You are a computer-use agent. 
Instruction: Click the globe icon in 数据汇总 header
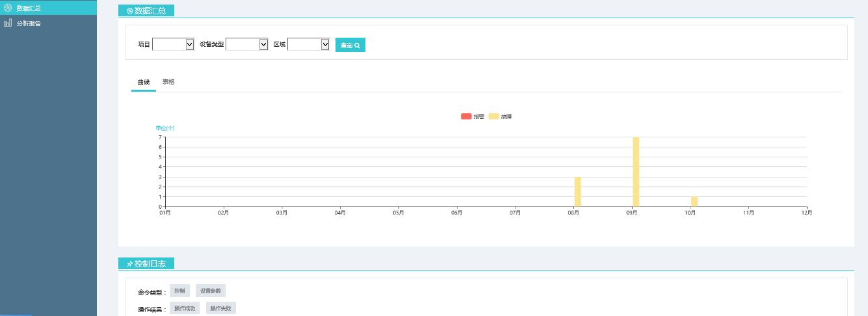(129, 10)
